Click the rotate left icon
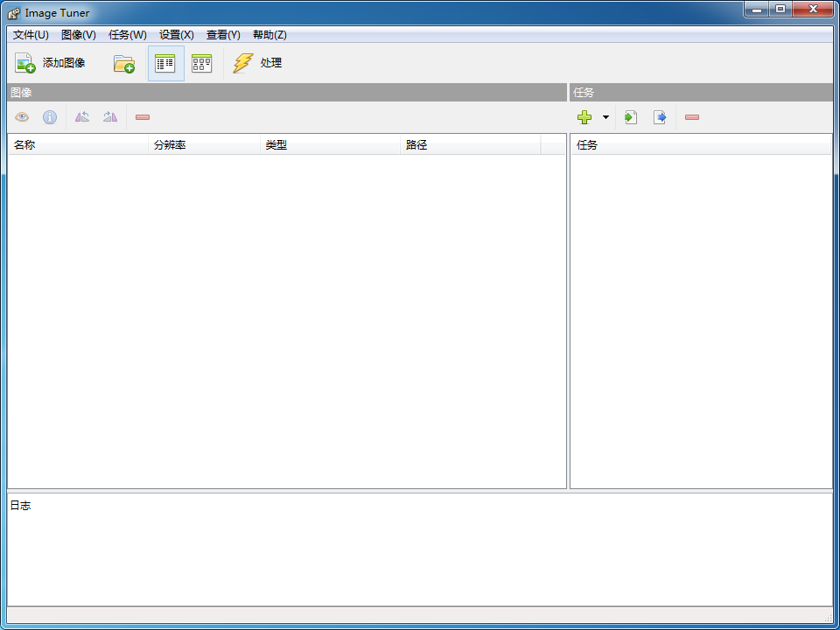 tap(82, 117)
